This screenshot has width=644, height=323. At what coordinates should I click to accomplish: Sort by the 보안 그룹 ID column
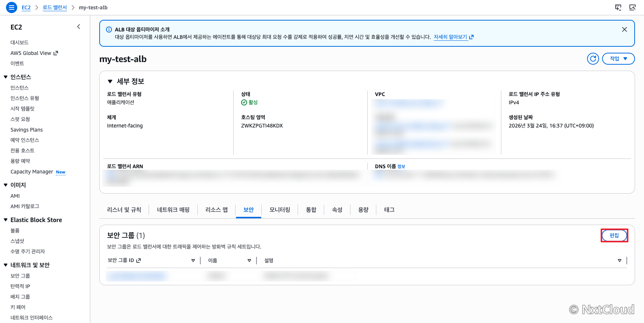point(193,261)
